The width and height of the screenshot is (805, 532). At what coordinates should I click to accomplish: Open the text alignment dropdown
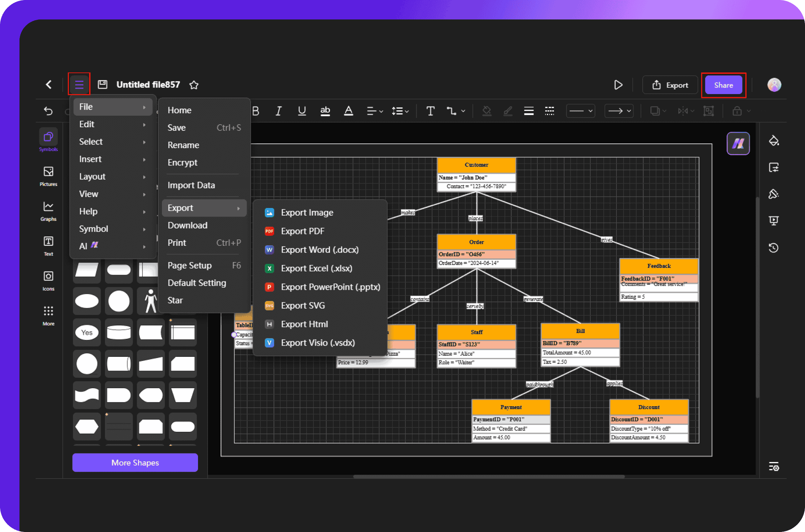pos(375,111)
